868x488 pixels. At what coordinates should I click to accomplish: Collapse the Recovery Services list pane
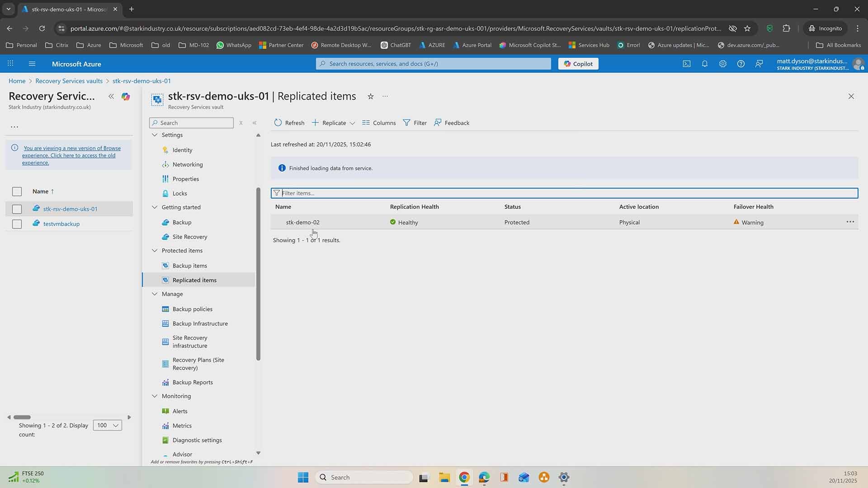(x=111, y=96)
